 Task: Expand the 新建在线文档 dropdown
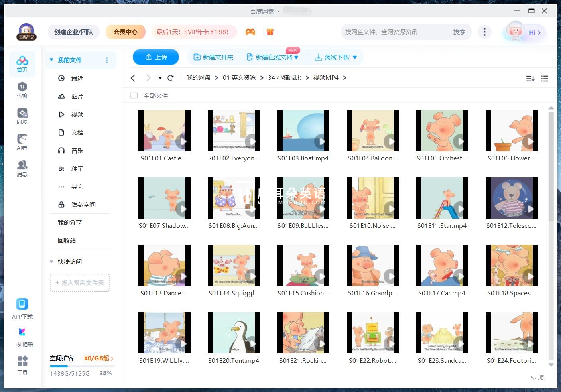pos(296,57)
